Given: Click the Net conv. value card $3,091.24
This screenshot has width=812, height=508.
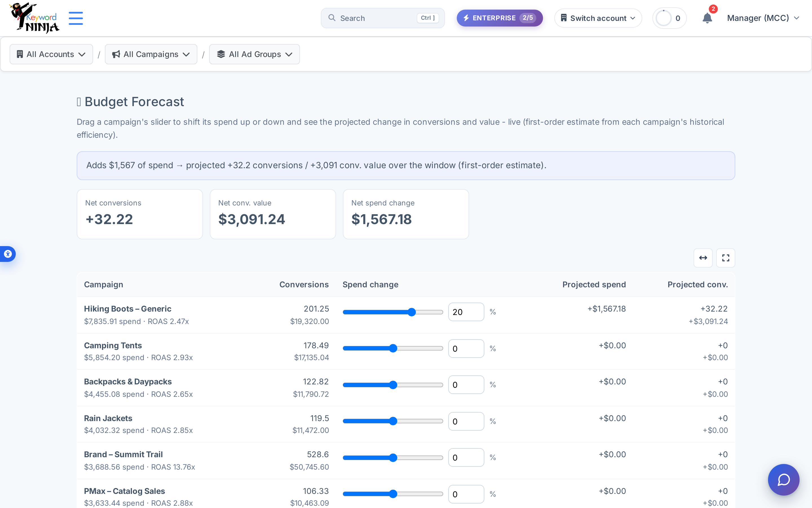Looking at the screenshot, I should tap(252, 219).
